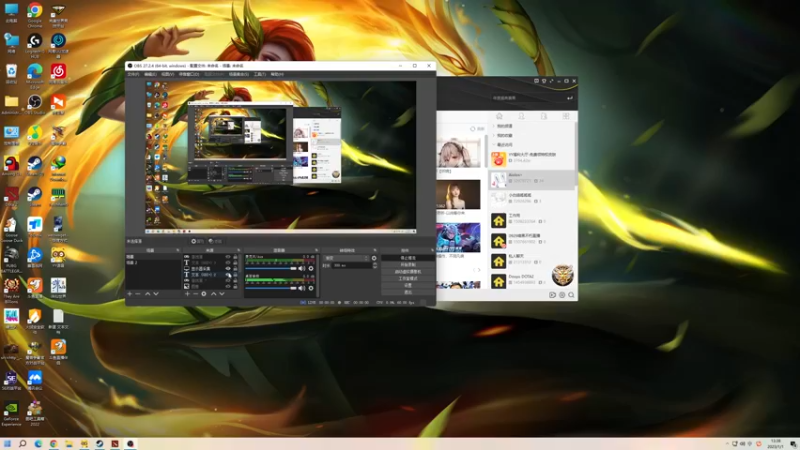The width and height of the screenshot is (800, 450).
Task: Select 场景 2 in the Scenes list
Action: 153,263
